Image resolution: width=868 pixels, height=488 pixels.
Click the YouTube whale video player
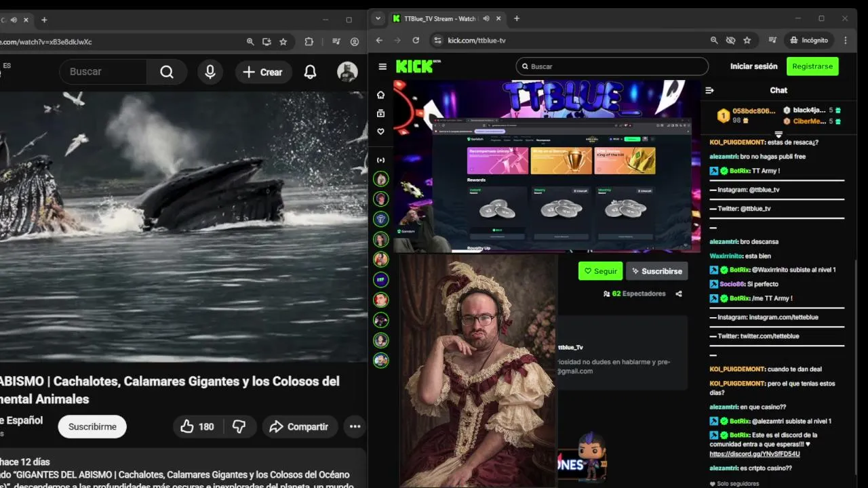click(x=183, y=227)
